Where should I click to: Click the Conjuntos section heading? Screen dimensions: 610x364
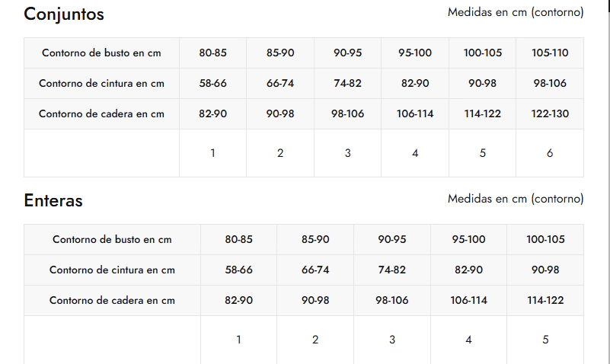64,14
